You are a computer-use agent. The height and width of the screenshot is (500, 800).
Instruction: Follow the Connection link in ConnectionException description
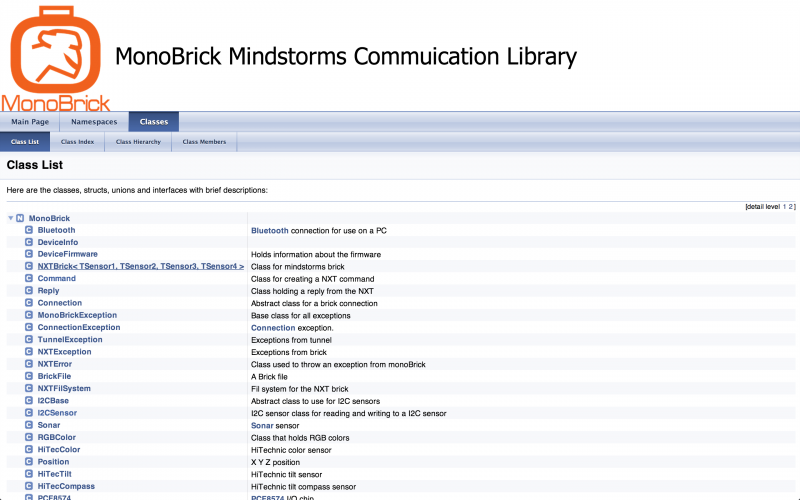pyautogui.click(x=273, y=327)
